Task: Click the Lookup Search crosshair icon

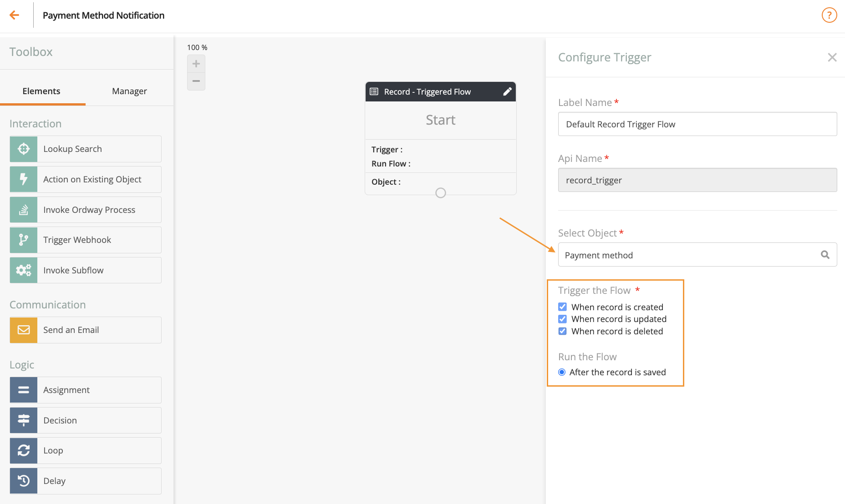Action: (x=24, y=149)
